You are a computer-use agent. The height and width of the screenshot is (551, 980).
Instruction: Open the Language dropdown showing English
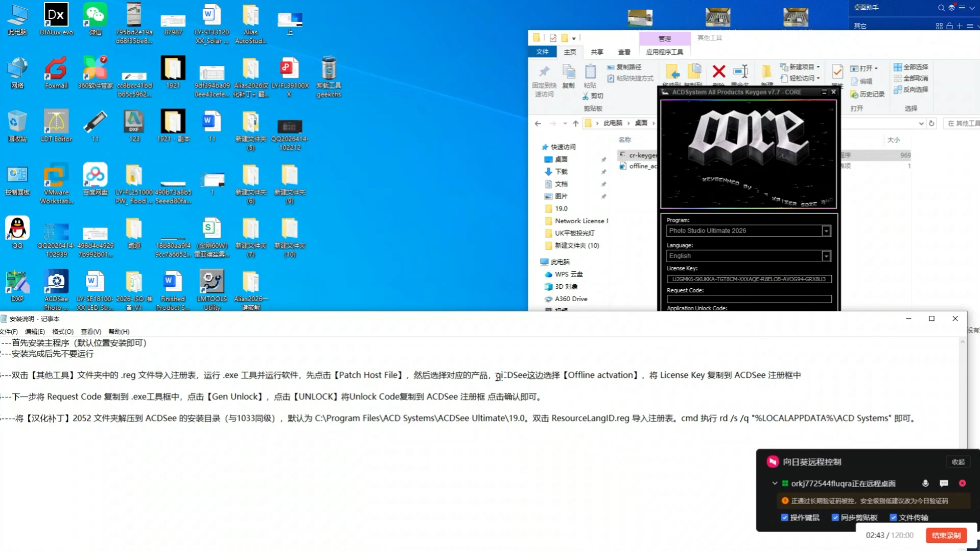[826, 256]
